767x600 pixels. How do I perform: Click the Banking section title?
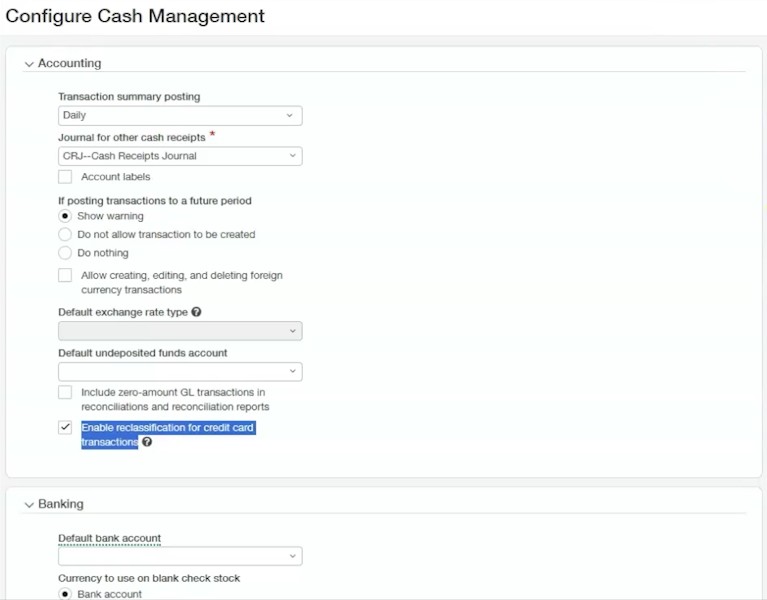coord(61,504)
